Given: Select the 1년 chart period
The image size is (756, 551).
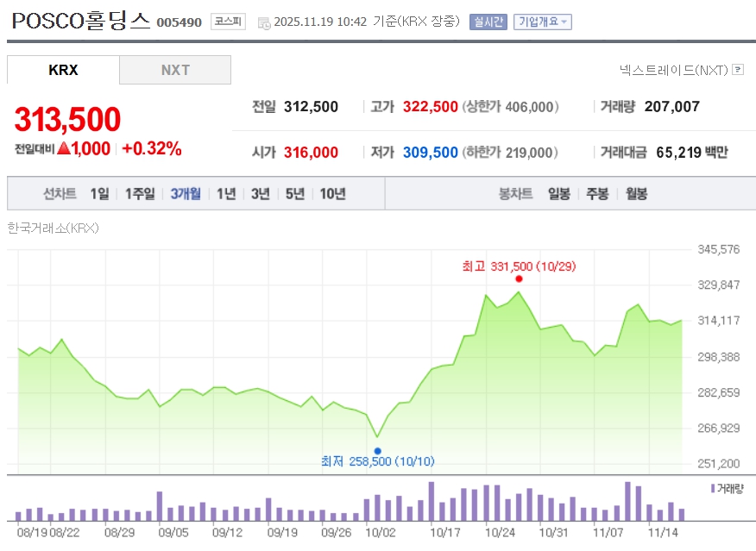Looking at the screenshot, I should point(226,194).
